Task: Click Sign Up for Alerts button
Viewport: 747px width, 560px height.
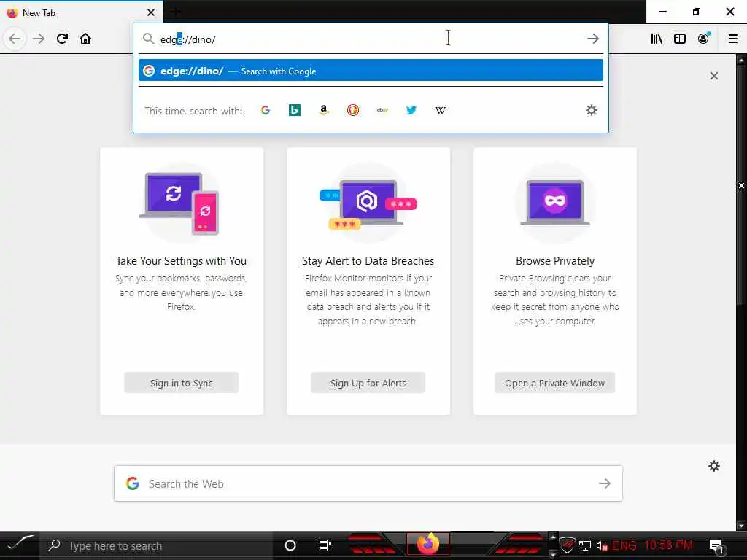Action: [368, 383]
